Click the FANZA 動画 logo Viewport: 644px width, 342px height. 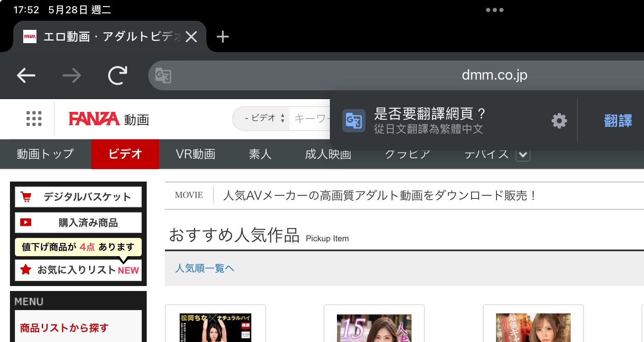point(109,119)
